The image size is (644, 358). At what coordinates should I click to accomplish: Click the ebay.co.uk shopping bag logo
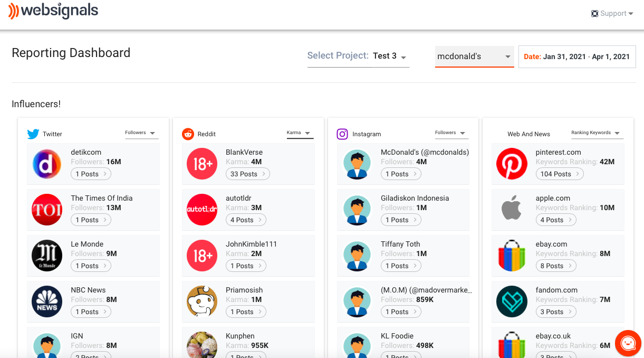click(x=512, y=345)
